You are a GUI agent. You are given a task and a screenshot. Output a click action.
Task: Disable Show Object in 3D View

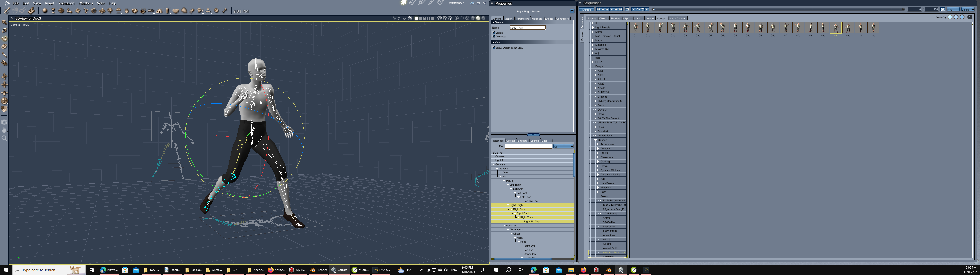(x=494, y=48)
